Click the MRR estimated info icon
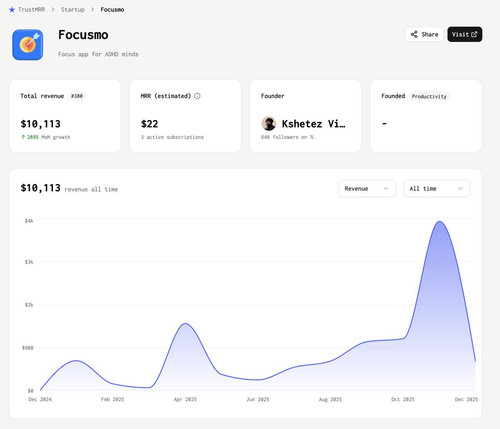 coord(197,96)
